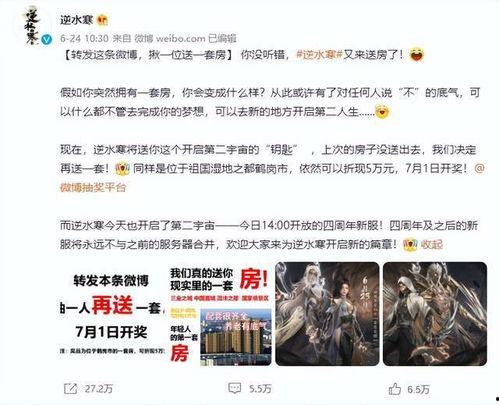Image resolution: width=499 pixels, height=405 pixels.
Task: View armored warrior artwork thumbnail
Action: pos(435,314)
